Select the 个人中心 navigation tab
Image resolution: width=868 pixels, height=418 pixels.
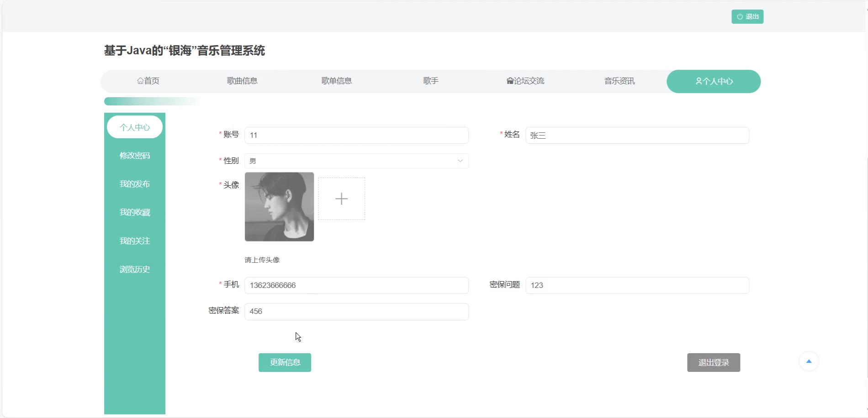pyautogui.click(x=714, y=81)
